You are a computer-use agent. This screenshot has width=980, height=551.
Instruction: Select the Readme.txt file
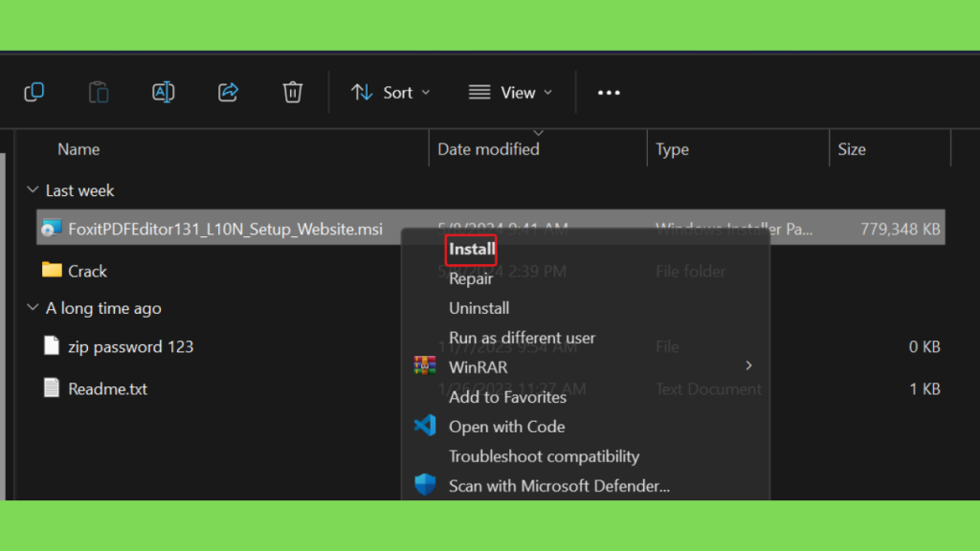click(107, 389)
